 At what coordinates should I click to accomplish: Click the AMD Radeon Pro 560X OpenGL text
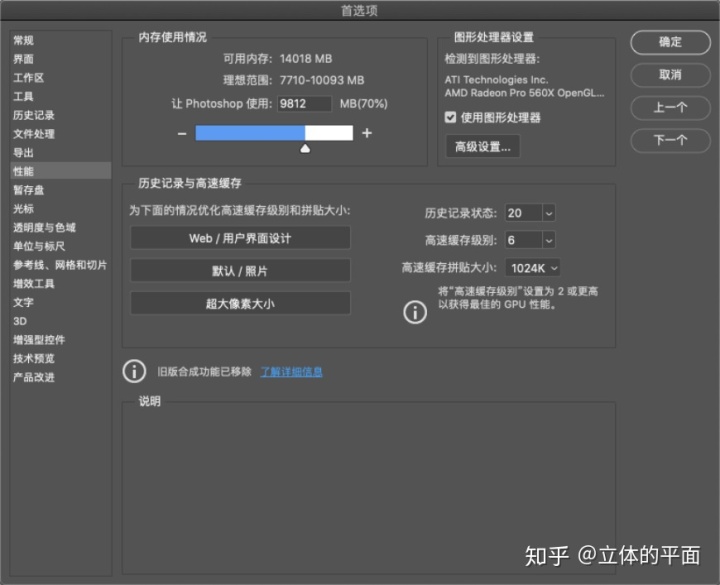[x=524, y=93]
